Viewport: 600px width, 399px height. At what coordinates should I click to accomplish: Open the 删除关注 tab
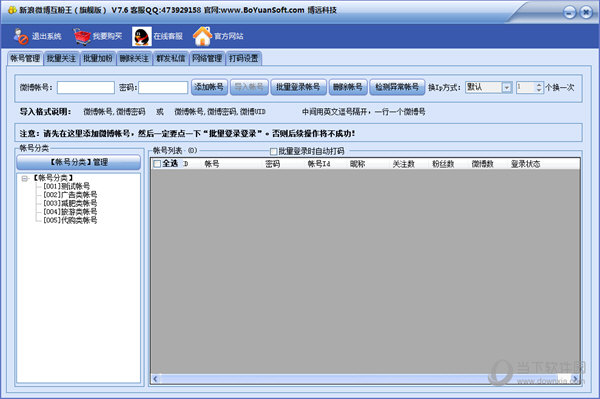(134, 59)
